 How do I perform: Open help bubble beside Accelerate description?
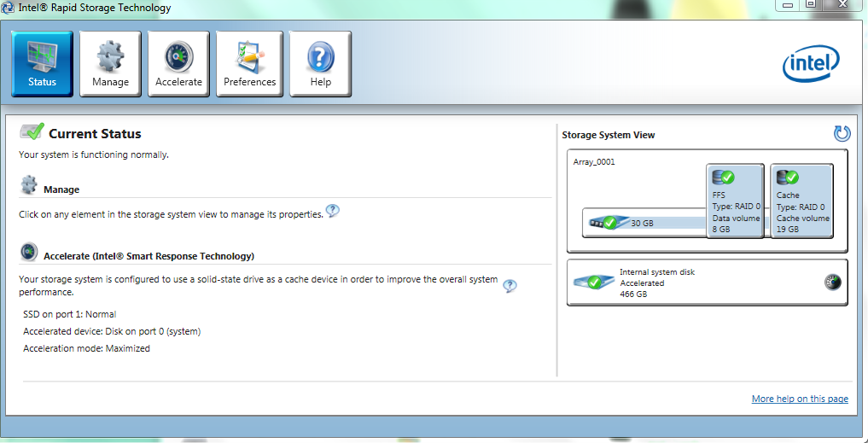click(510, 286)
